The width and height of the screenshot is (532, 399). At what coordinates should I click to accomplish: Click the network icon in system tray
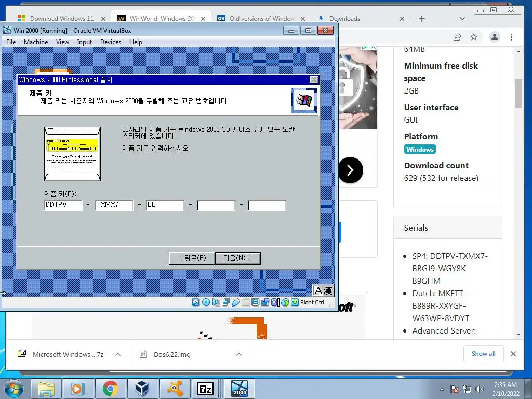[x=467, y=389]
